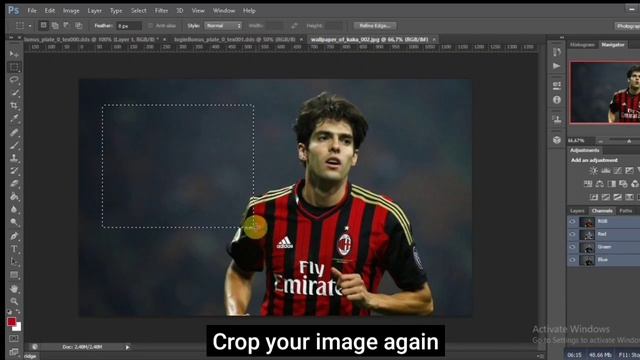Adjust the Navigator zoom slider
640x360 pixels.
click(629, 140)
